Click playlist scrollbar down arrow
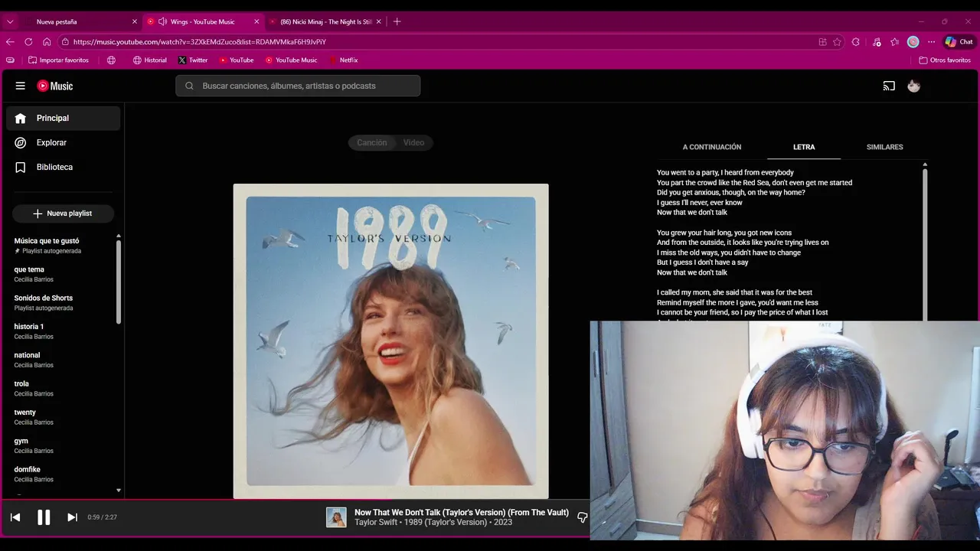The image size is (980, 551). pyautogui.click(x=118, y=490)
